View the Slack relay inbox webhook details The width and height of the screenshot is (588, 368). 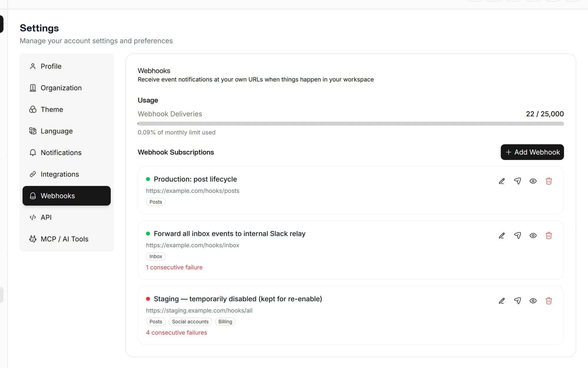pos(533,236)
